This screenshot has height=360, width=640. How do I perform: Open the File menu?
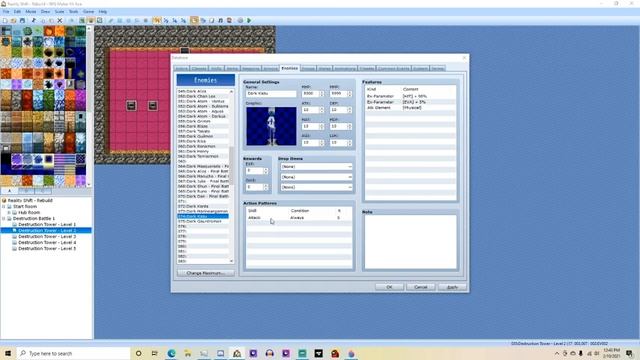6,11
